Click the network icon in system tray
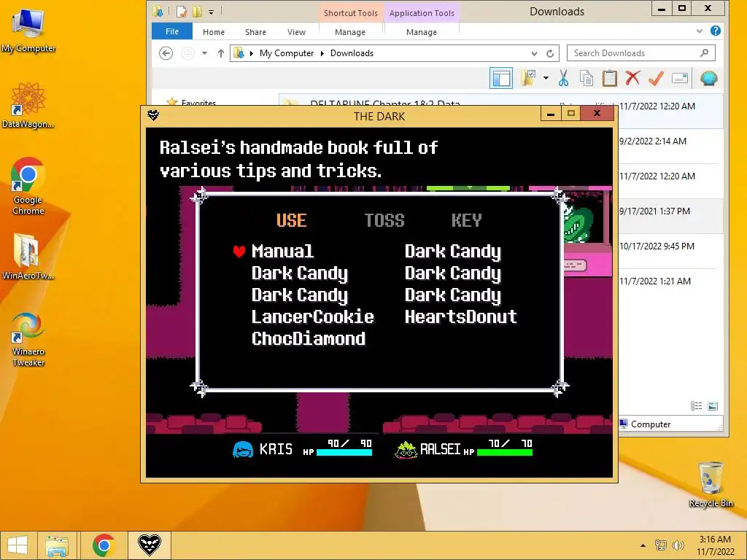 (x=661, y=545)
